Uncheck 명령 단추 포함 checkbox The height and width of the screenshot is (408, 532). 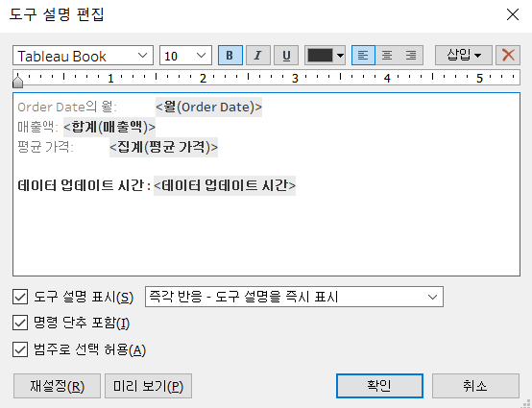(x=20, y=323)
